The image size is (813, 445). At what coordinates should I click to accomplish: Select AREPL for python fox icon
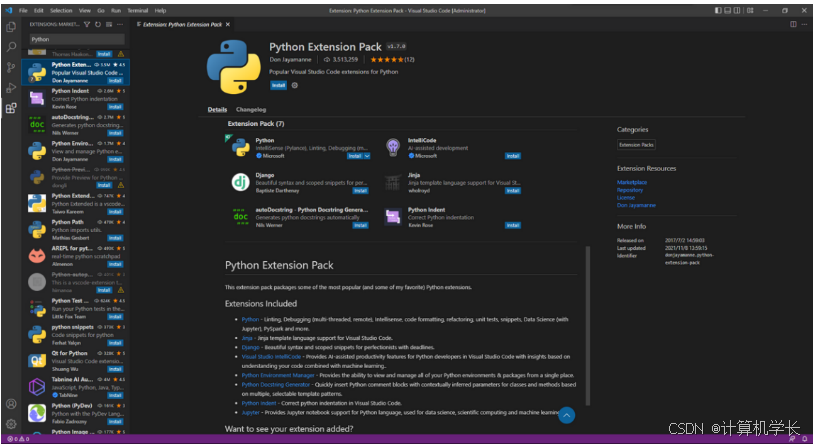point(37,256)
